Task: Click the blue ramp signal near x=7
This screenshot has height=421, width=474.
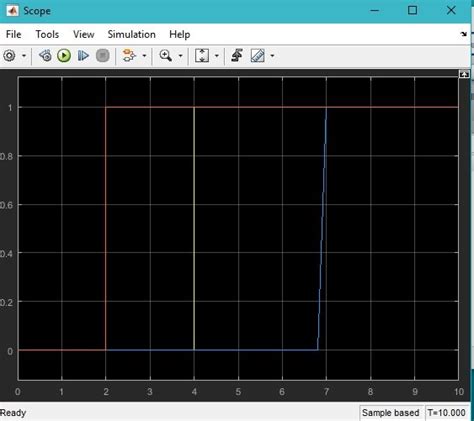Action: pos(322,229)
